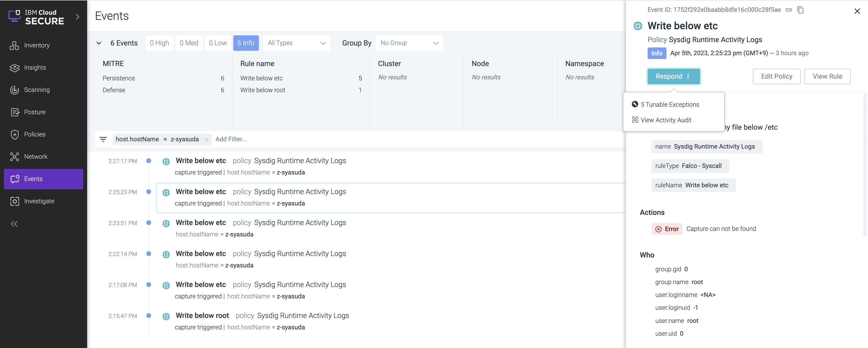Collapse the 6 Events summary chevron
Screen dimensions: 868x348
click(x=99, y=43)
